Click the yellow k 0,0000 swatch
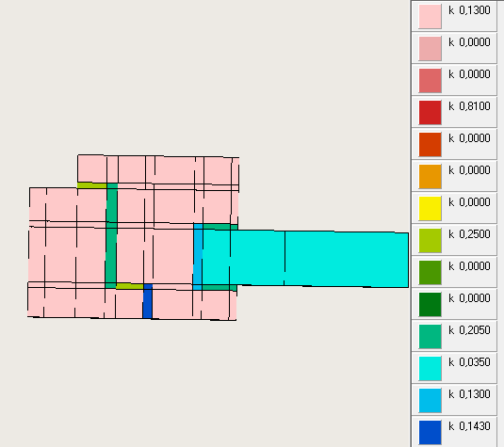The width and height of the screenshot is (504, 447). (430, 208)
